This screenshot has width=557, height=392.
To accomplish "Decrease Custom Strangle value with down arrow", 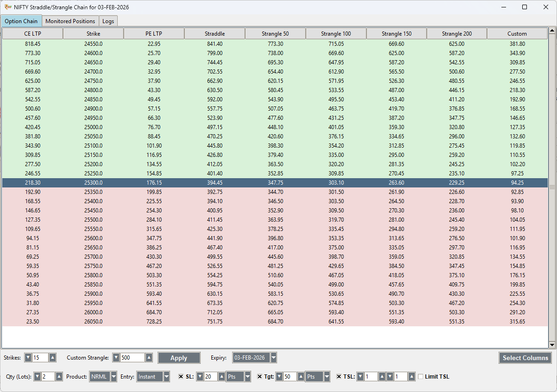I will tap(116, 358).
